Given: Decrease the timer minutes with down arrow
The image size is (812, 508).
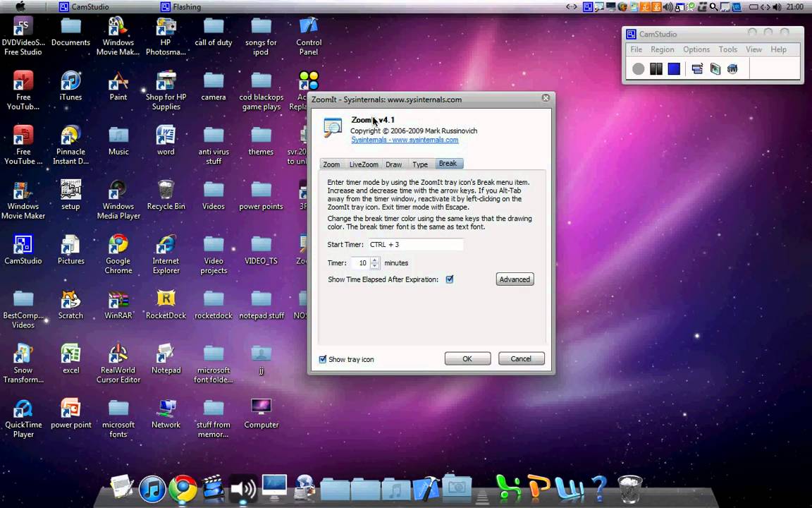Looking at the screenshot, I should pos(375,266).
